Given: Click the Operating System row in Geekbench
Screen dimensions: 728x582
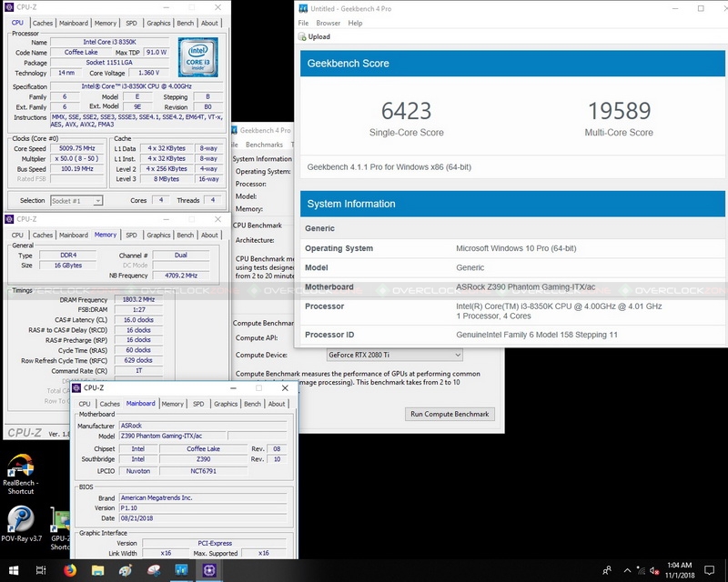Looking at the screenshot, I should [512, 248].
